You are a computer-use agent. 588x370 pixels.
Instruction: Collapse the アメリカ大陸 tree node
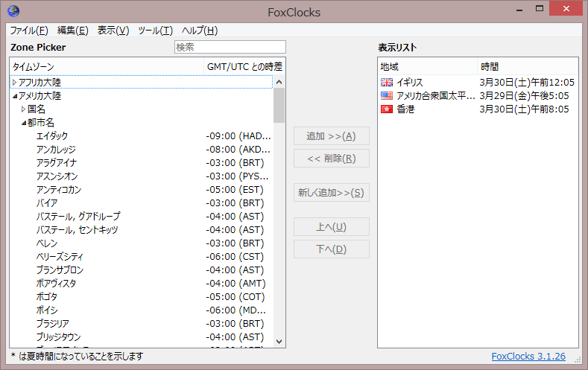coord(14,96)
